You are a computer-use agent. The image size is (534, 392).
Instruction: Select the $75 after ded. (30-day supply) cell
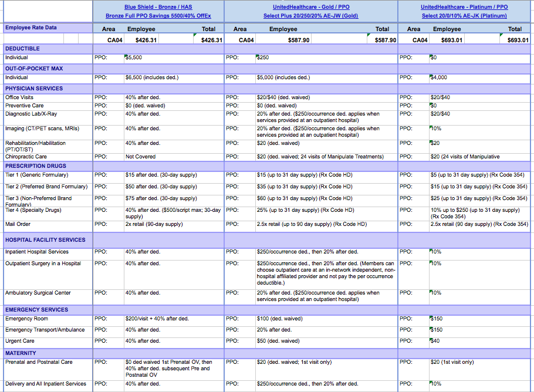(174, 201)
